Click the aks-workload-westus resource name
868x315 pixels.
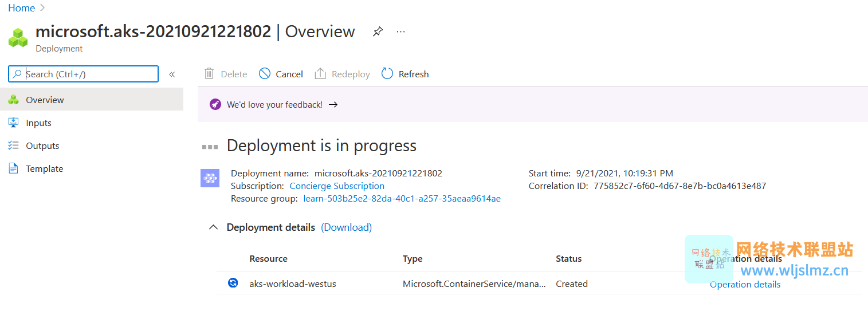click(x=293, y=283)
